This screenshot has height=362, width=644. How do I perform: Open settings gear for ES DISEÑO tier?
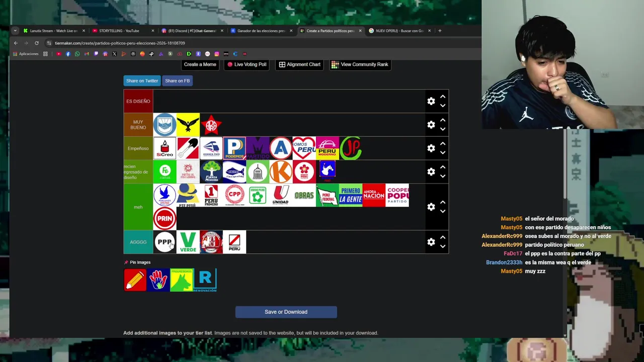click(x=431, y=101)
